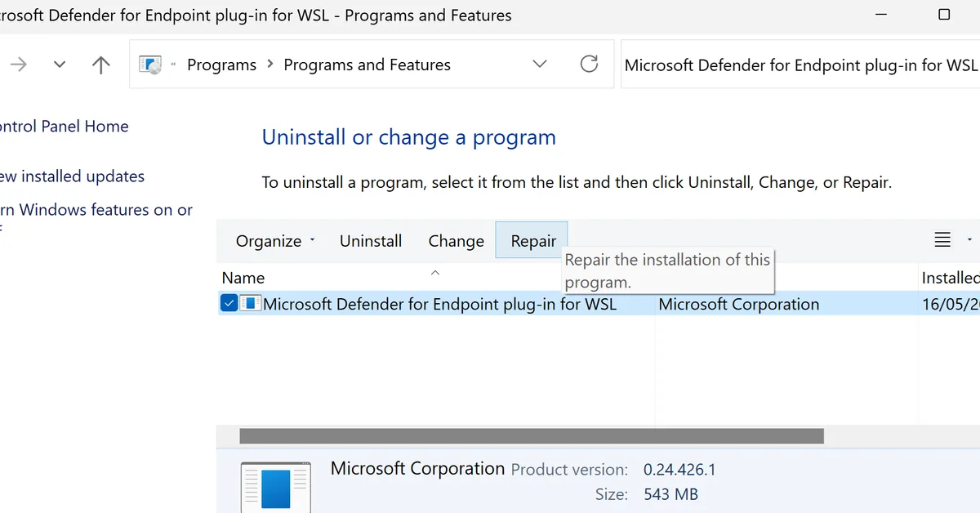Open Programs from the breadcrumb path
This screenshot has height=513, width=980.
221,64
